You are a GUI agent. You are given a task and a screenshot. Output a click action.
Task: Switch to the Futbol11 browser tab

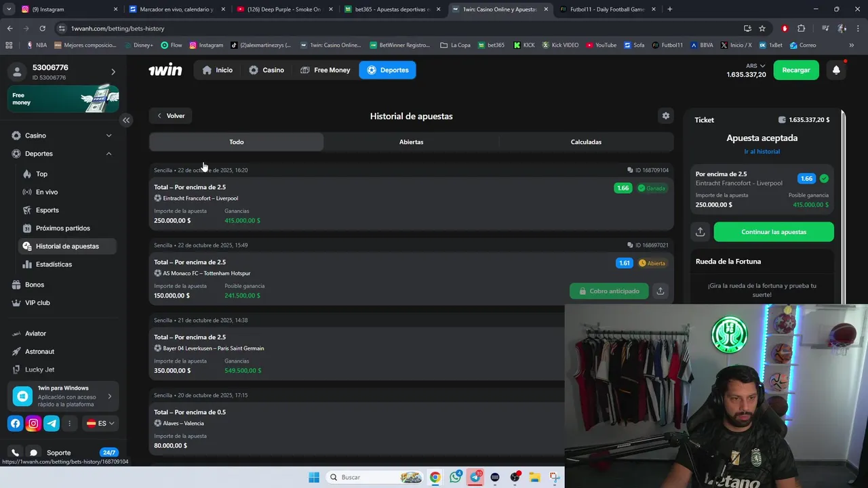(x=606, y=9)
